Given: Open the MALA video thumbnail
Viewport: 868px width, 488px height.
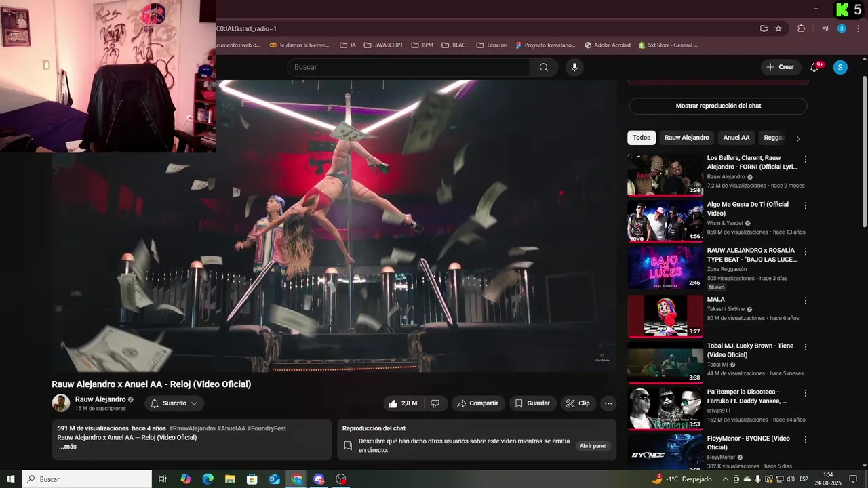Looking at the screenshot, I should tap(665, 316).
